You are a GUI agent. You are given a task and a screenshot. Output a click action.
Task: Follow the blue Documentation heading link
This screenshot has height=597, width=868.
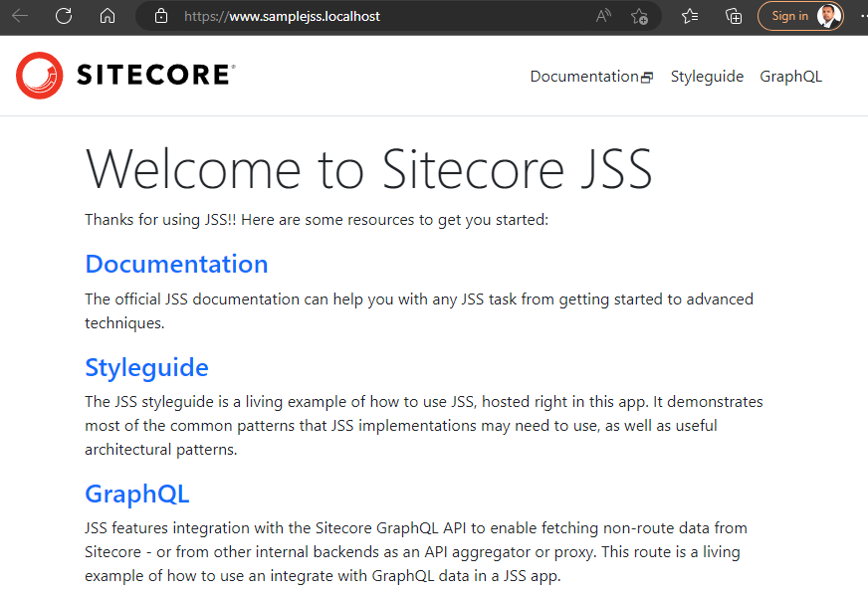(x=176, y=264)
